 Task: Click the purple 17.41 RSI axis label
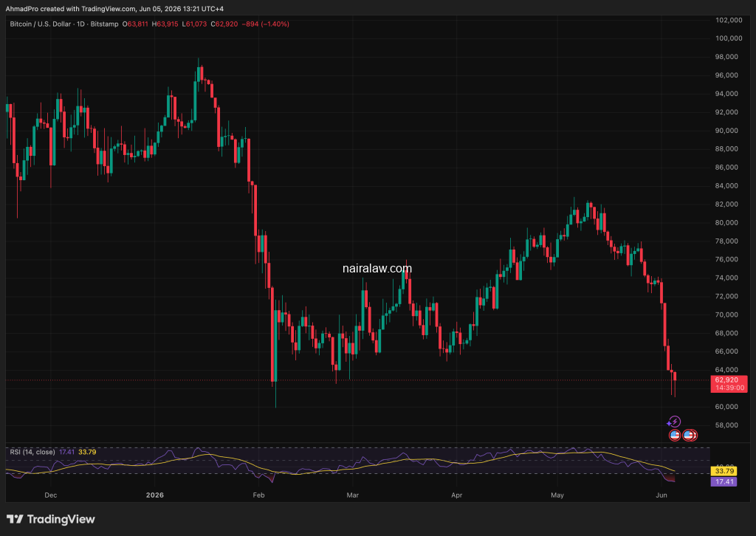click(724, 481)
